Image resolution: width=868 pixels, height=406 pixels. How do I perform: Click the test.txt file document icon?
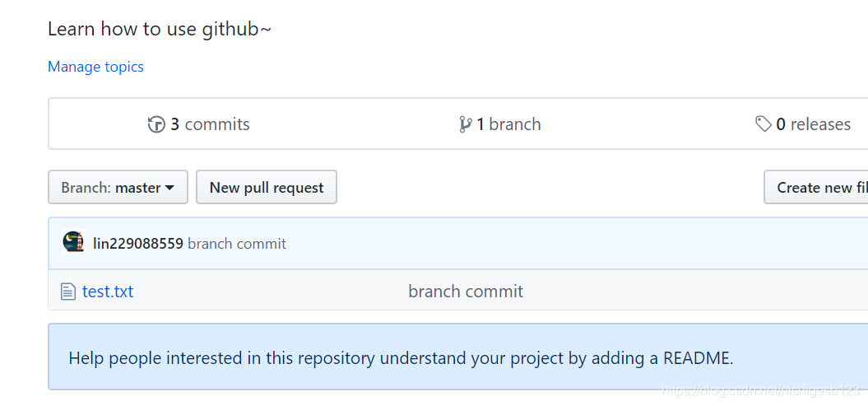[68, 292]
